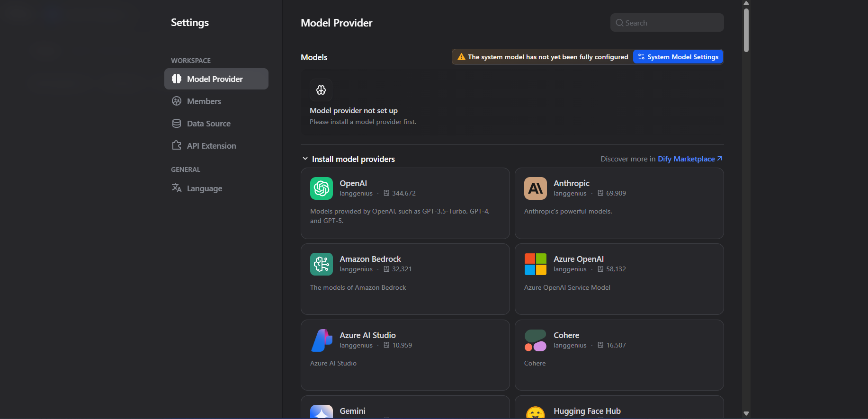
Task: Collapse the Install model providers section
Action: [x=305, y=159]
